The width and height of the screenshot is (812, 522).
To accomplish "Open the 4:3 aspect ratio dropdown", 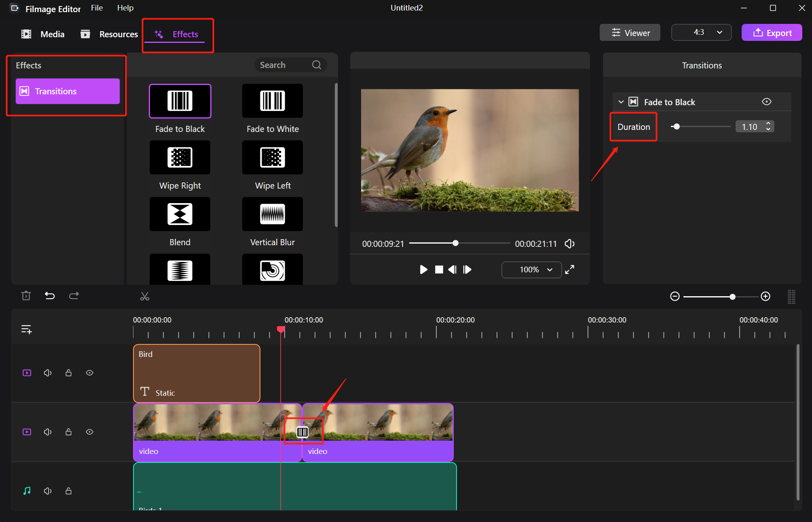I will pyautogui.click(x=701, y=32).
